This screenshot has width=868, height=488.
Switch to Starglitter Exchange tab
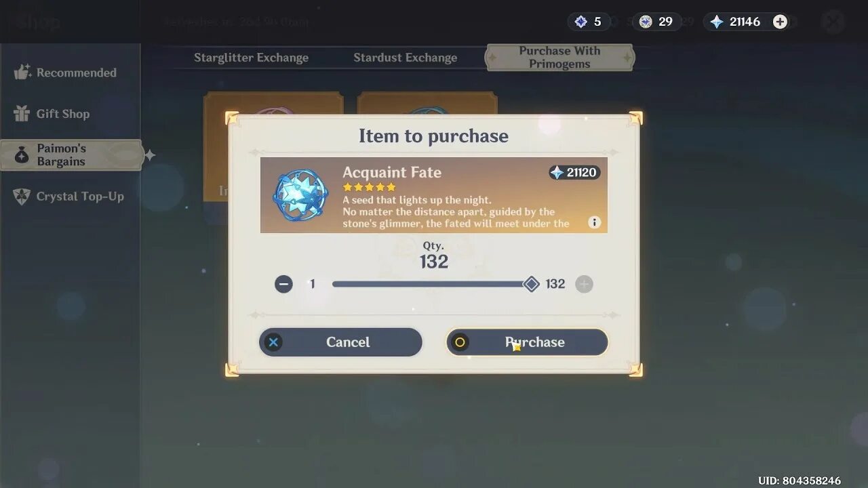point(251,58)
